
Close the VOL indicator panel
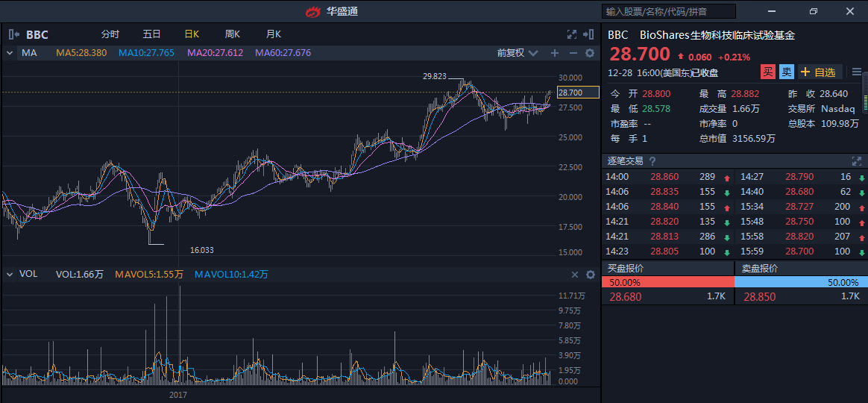point(574,275)
